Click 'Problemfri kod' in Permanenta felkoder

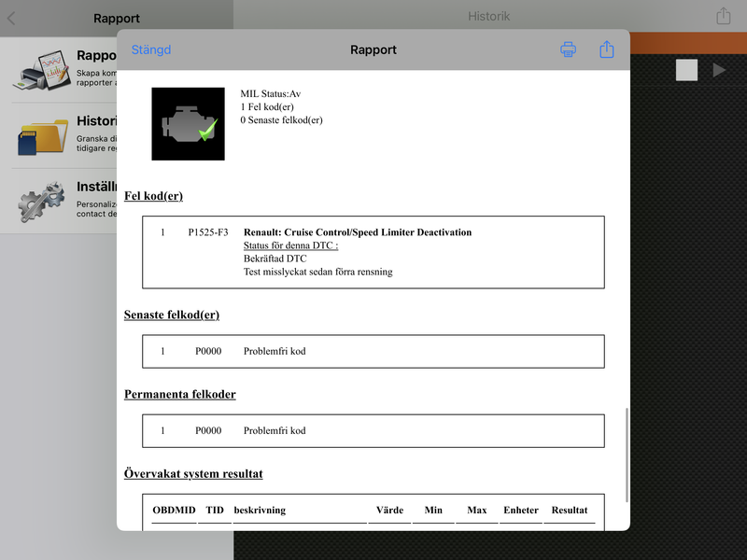coord(275,430)
